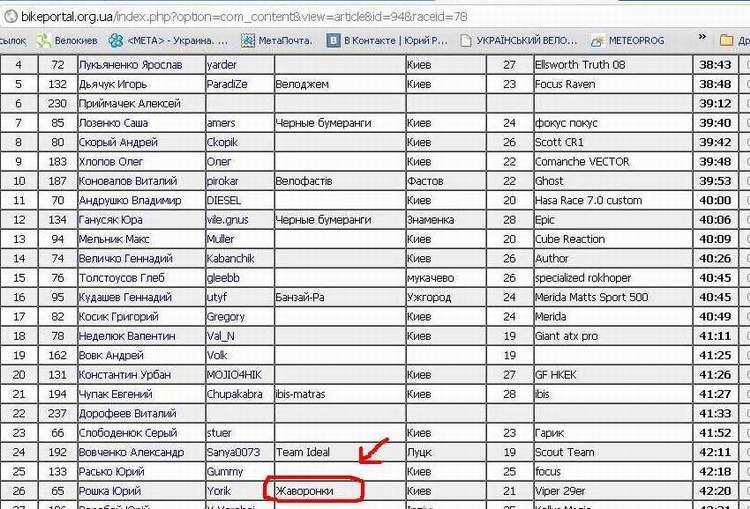750x509 pixels.
Task: Click the nickname Chupakabra
Action: pos(234,394)
